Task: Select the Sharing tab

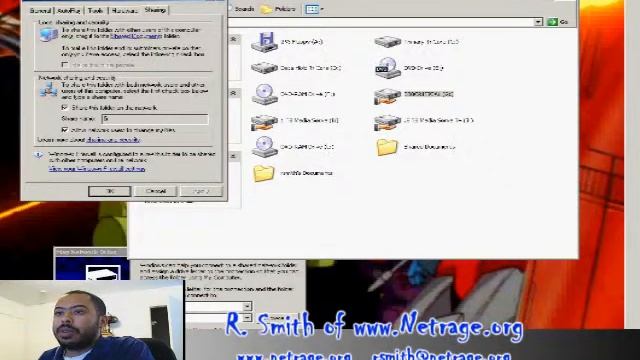Action: click(x=155, y=10)
